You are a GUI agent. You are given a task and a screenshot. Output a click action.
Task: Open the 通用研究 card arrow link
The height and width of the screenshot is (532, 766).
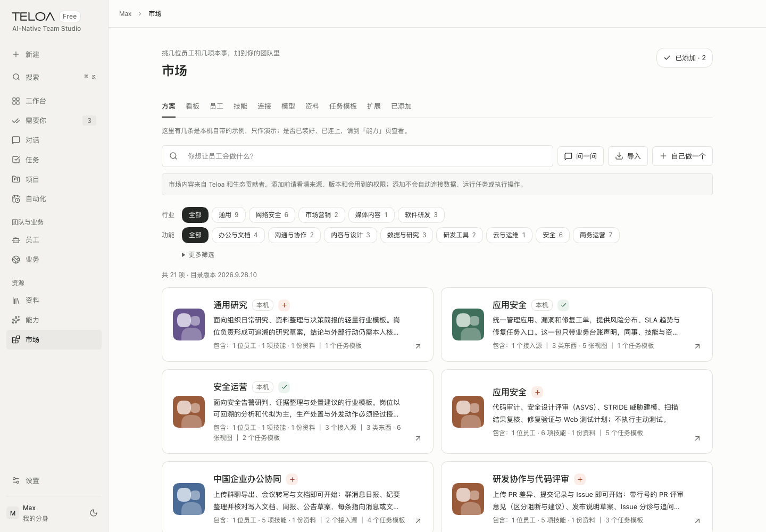(418, 346)
